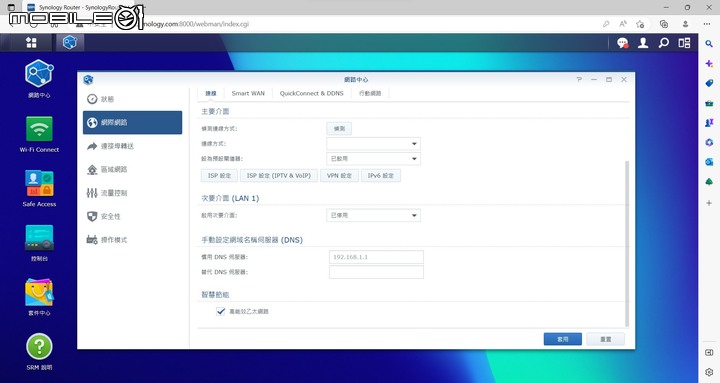Screen dimensions: 720x383
Task: Open Edge sidebar settings gear icon
Action: click(709, 372)
